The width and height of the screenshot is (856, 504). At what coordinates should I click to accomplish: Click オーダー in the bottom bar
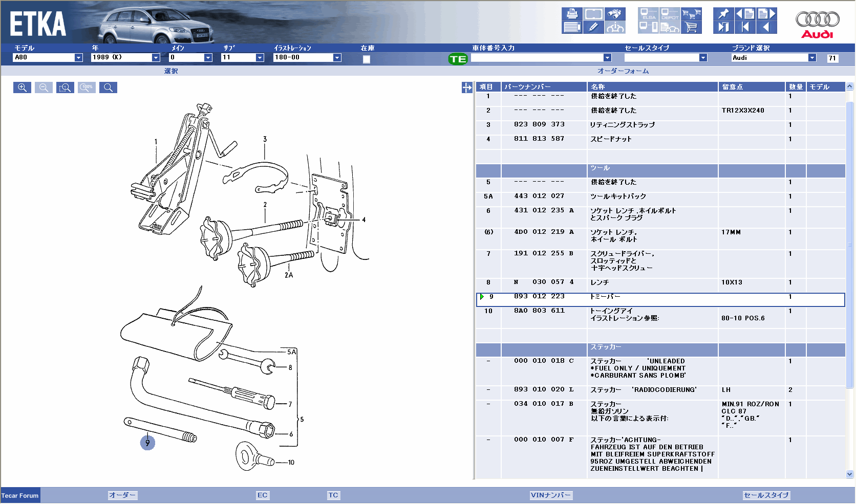[x=122, y=495]
